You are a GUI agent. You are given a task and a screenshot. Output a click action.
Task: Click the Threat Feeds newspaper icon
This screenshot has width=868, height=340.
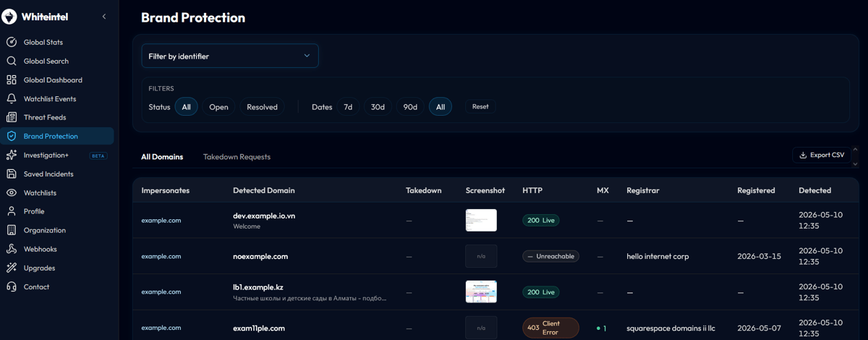(11, 117)
